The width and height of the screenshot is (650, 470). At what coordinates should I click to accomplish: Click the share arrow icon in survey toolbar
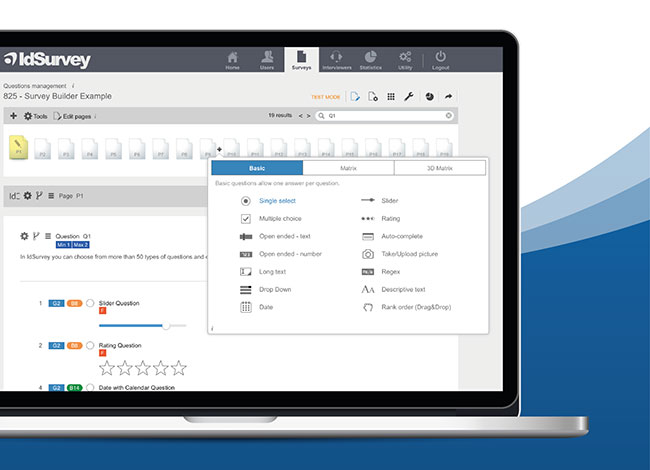pyautogui.click(x=449, y=97)
